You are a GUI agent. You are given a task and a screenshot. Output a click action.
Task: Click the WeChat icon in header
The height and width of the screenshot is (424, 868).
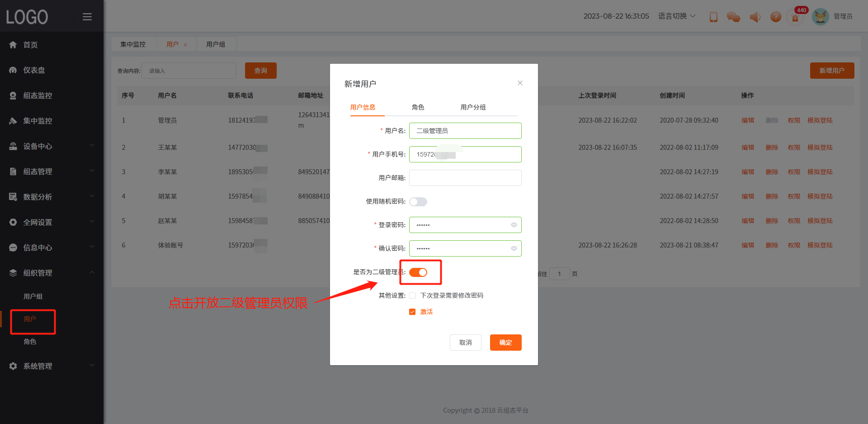[x=733, y=17]
